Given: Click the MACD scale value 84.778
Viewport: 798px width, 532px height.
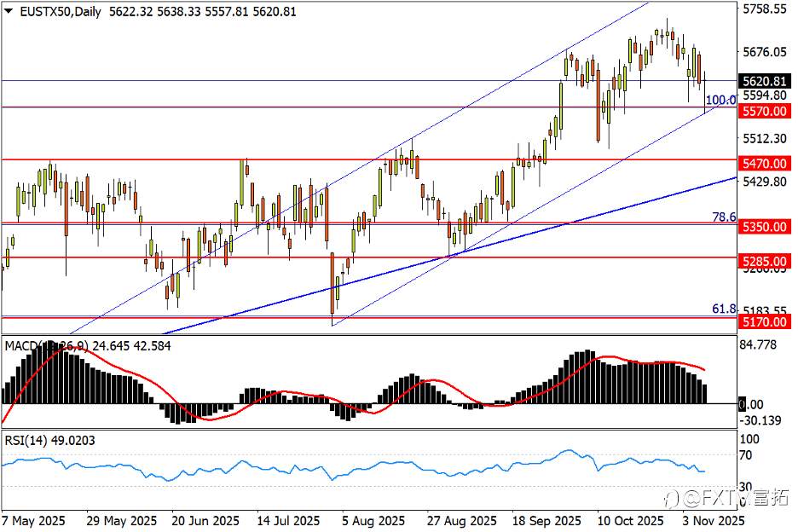Looking at the screenshot, I should (758, 344).
